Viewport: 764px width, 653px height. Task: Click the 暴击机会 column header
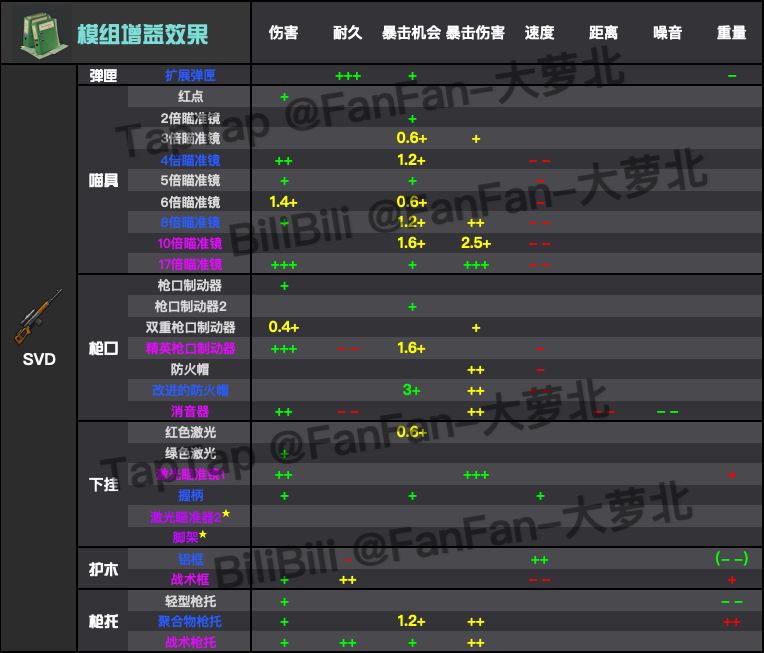coord(411,33)
